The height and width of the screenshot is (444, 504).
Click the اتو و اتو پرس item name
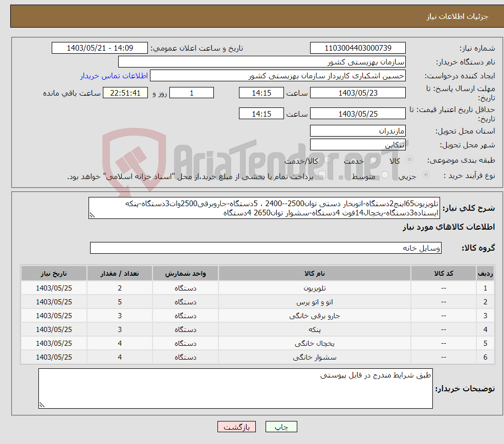[x=315, y=302]
